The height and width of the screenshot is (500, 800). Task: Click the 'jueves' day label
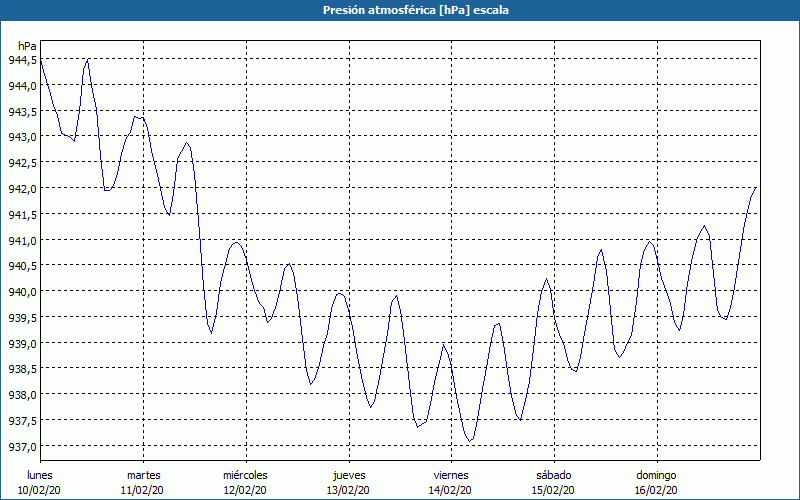coord(349,475)
